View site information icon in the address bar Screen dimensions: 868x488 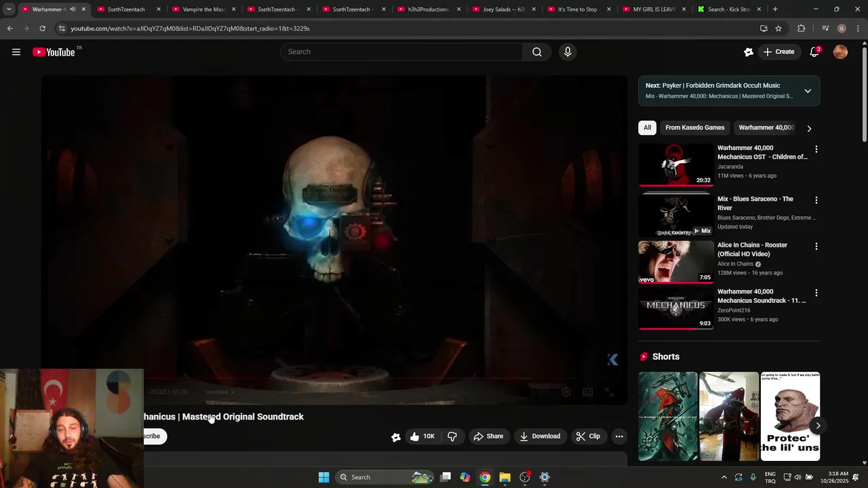[x=62, y=28]
